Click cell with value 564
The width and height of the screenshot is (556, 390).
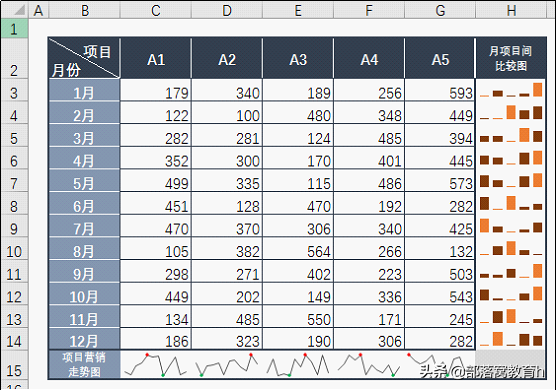(298, 249)
